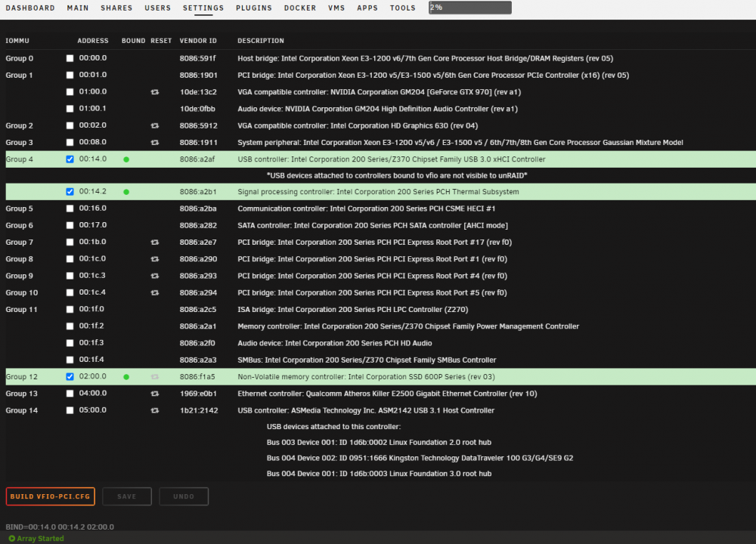The image size is (756, 544).
Task: Tick the GTX 970 01:00.0 checkbox
Action: coord(70,92)
